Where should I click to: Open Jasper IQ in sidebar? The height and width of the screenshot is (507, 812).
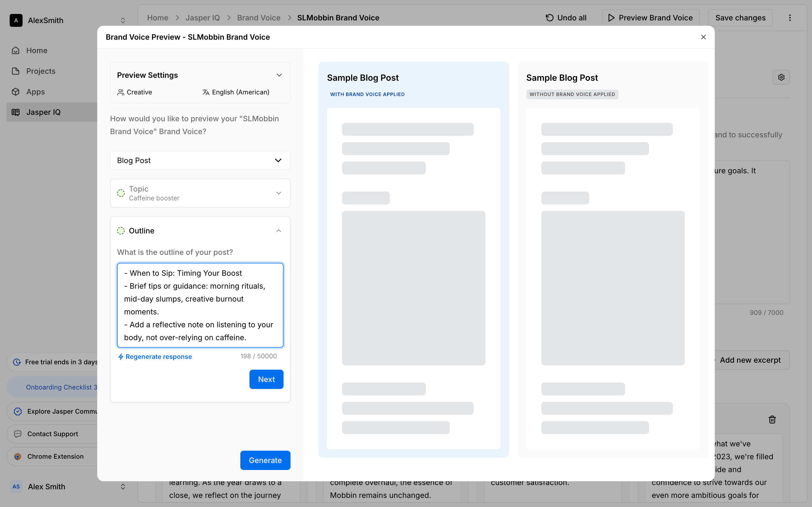[44, 112]
